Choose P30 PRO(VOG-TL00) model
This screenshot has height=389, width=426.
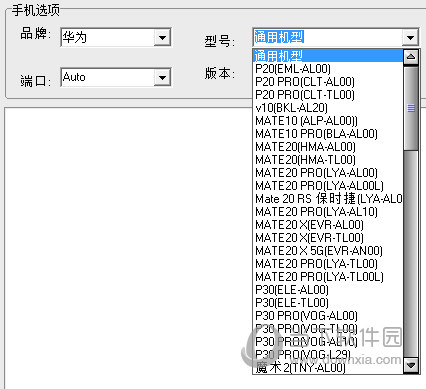[328, 329]
